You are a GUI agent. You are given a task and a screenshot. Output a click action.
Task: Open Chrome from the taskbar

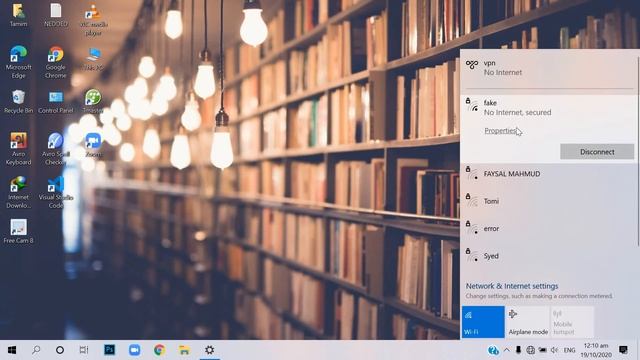point(159,350)
